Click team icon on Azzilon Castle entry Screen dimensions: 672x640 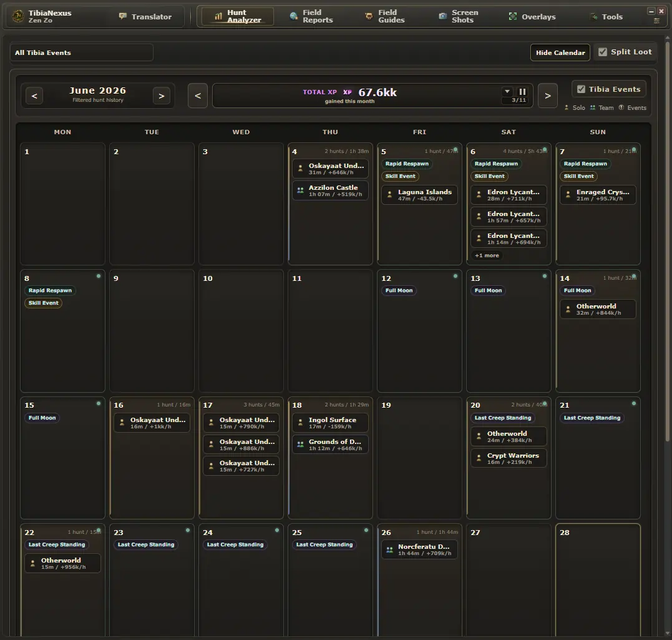(x=300, y=190)
